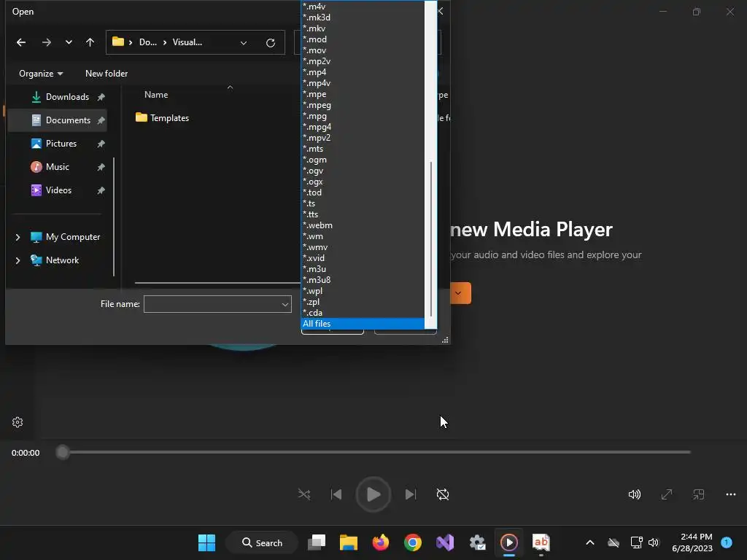This screenshot has height=560, width=747.
Task: Open Media Player settings gear
Action: coord(18,422)
